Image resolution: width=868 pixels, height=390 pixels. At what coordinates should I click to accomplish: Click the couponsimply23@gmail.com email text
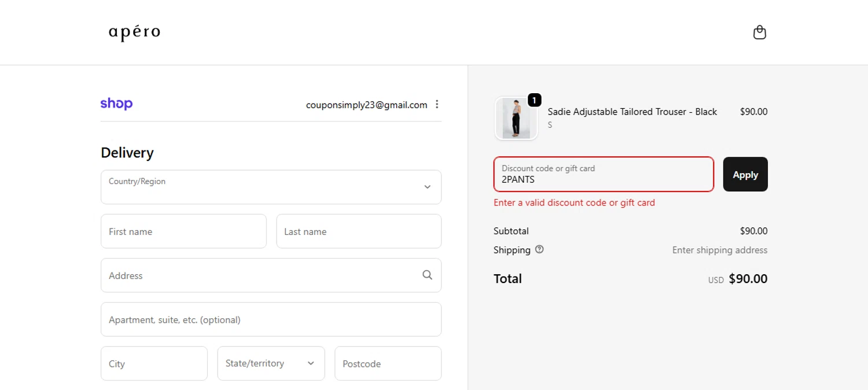pyautogui.click(x=367, y=105)
